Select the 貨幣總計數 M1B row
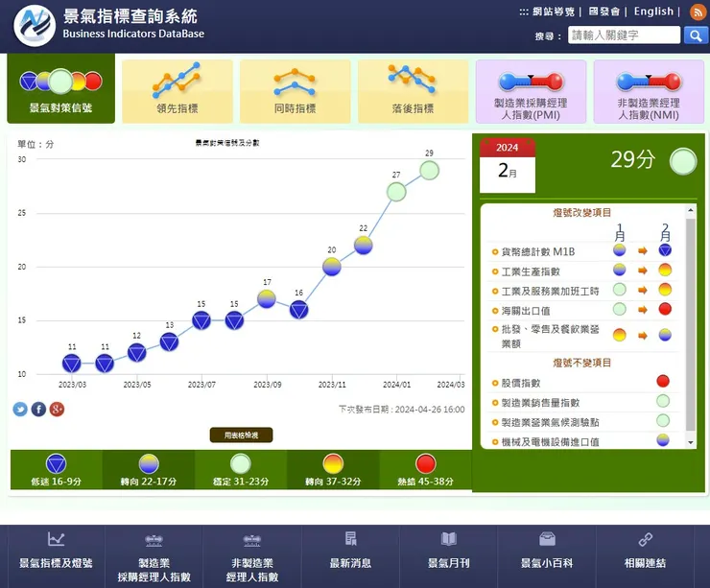The height and width of the screenshot is (588, 710). [x=583, y=251]
